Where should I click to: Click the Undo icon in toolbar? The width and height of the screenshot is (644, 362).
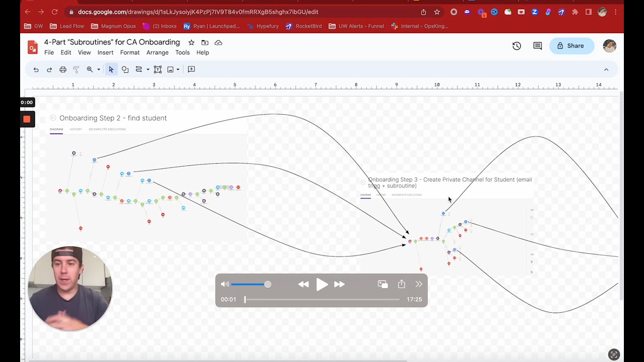pos(36,69)
